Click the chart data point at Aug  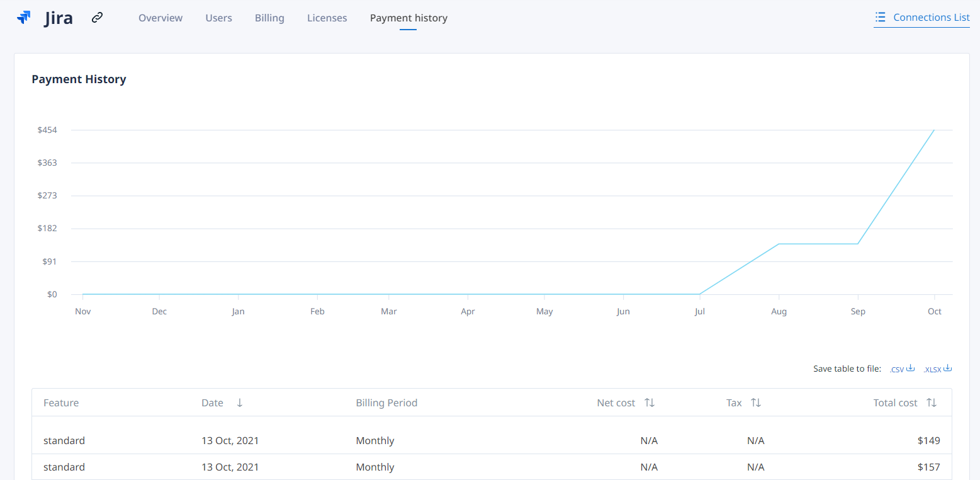click(779, 244)
